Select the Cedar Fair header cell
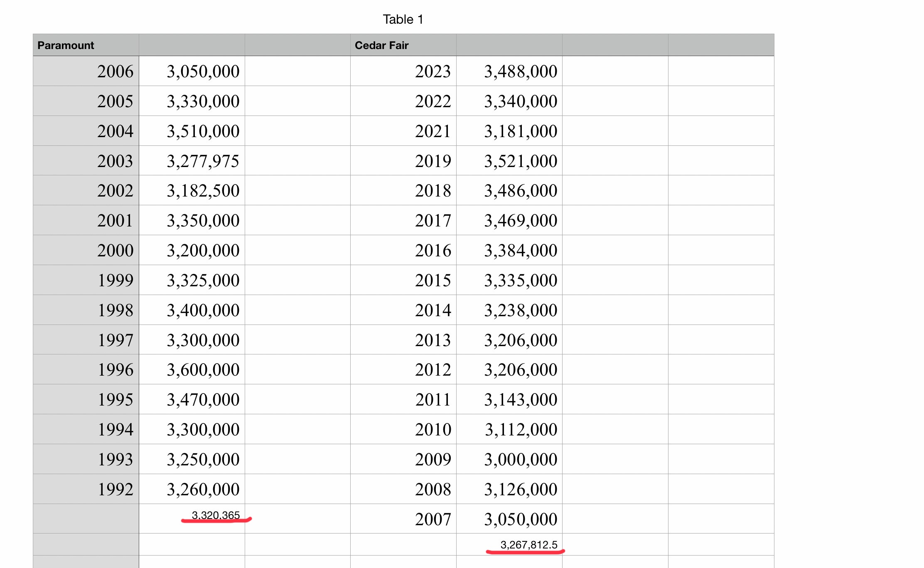924x568 pixels. coord(403,45)
